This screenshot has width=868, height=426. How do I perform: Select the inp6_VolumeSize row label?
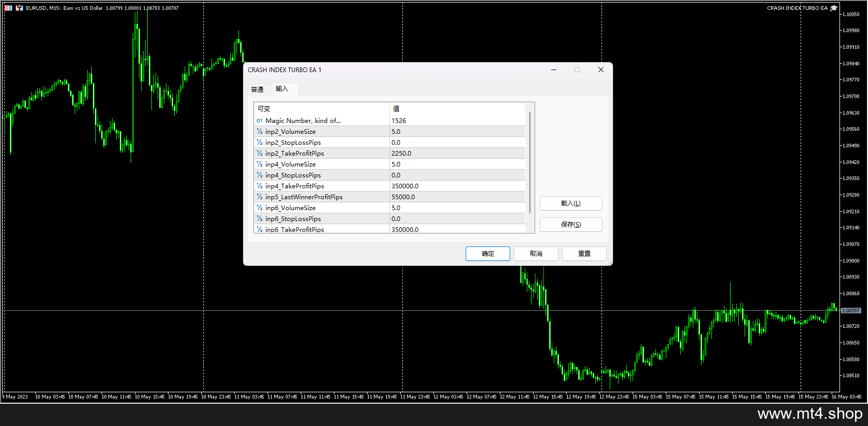click(290, 208)
